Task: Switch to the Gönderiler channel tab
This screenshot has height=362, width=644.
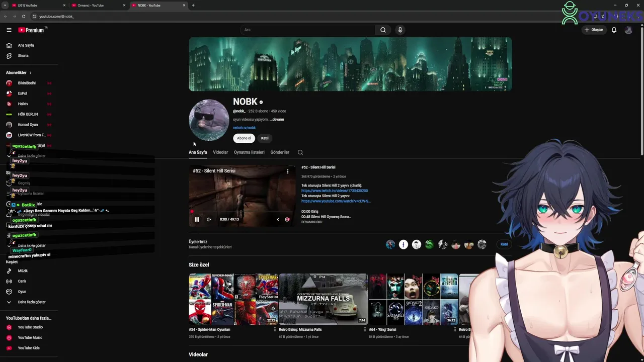Action: click(x=280, y=152)
